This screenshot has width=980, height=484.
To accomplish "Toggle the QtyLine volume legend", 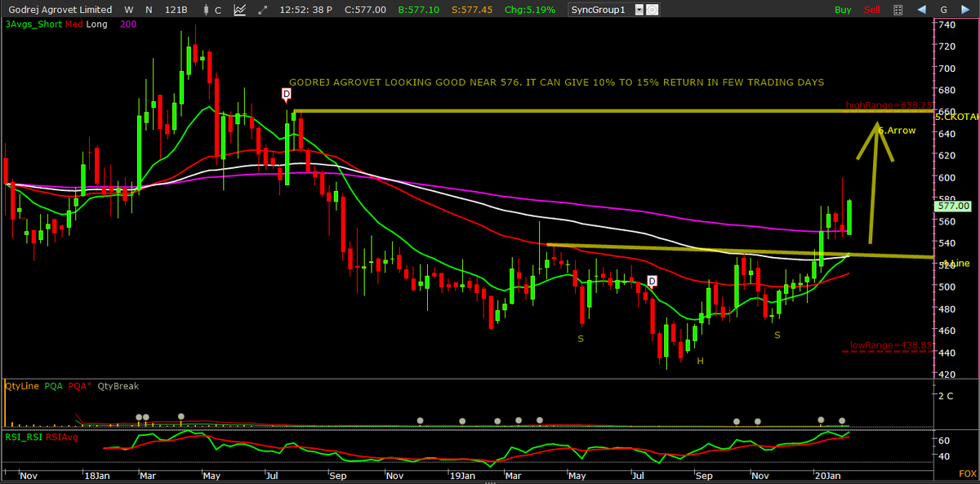I will pyautogui.click(x=21, y=385).
